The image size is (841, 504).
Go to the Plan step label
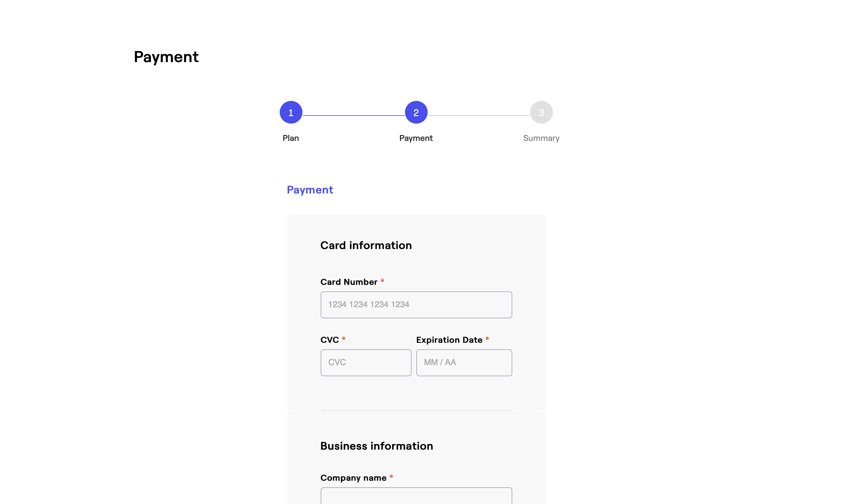(291, 138)
